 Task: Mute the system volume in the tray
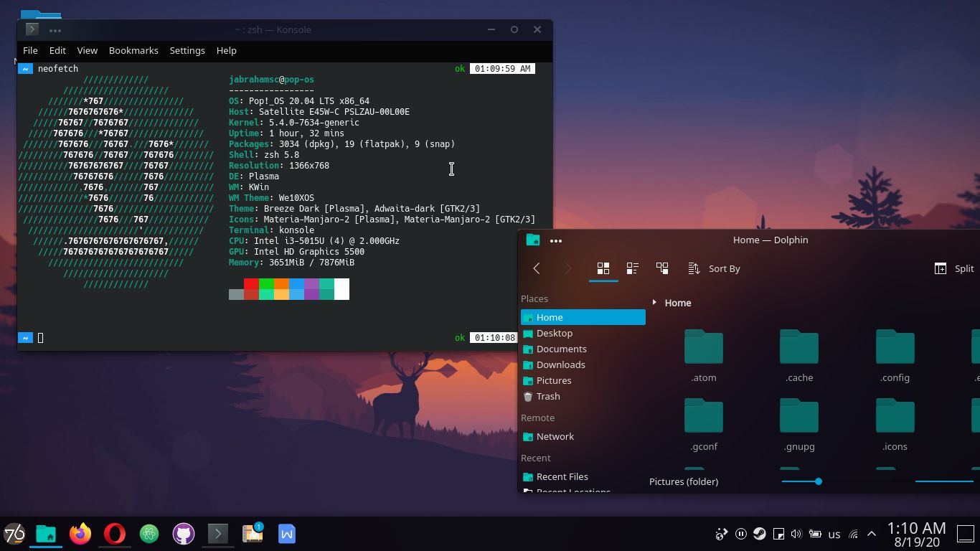point(796,534)
